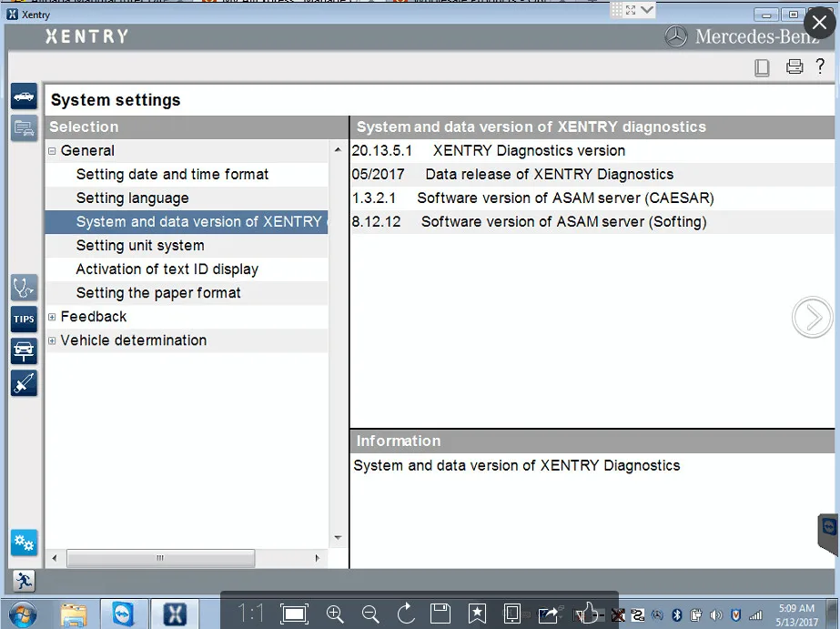Click the network signal tray icon
The width and height of the screenshot is (840, 629).
[755, 615]
